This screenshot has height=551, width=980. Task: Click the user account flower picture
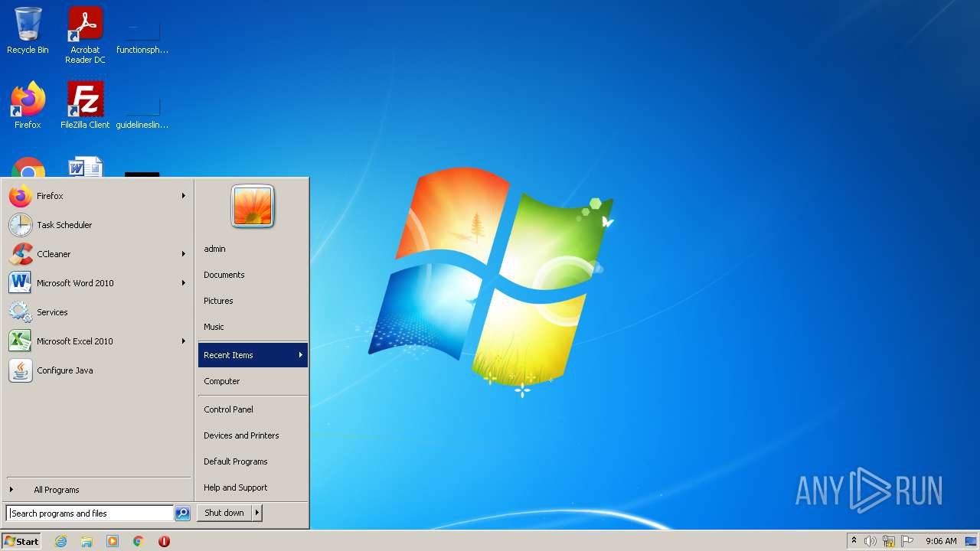tap(253, 207)
